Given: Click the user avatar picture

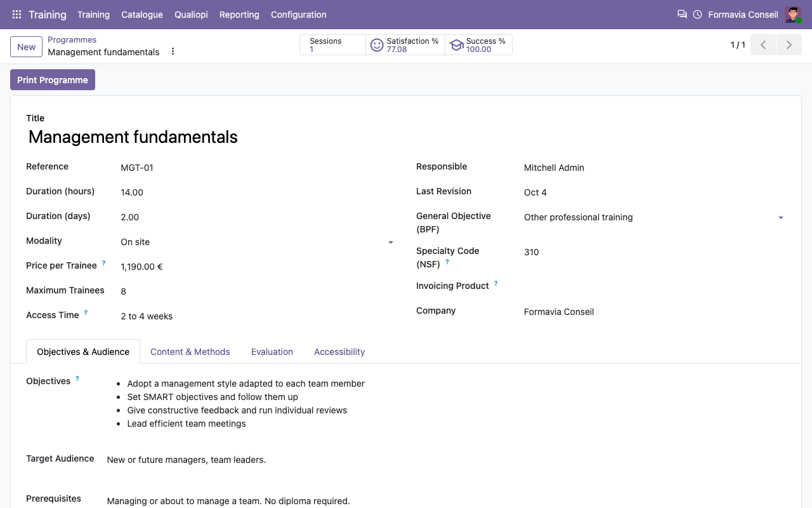Looking at the screenshot, I should 793,15.
